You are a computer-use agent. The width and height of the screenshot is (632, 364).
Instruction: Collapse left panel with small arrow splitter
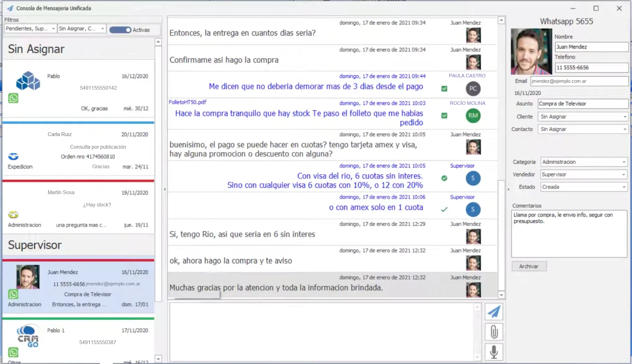(165, 189)
